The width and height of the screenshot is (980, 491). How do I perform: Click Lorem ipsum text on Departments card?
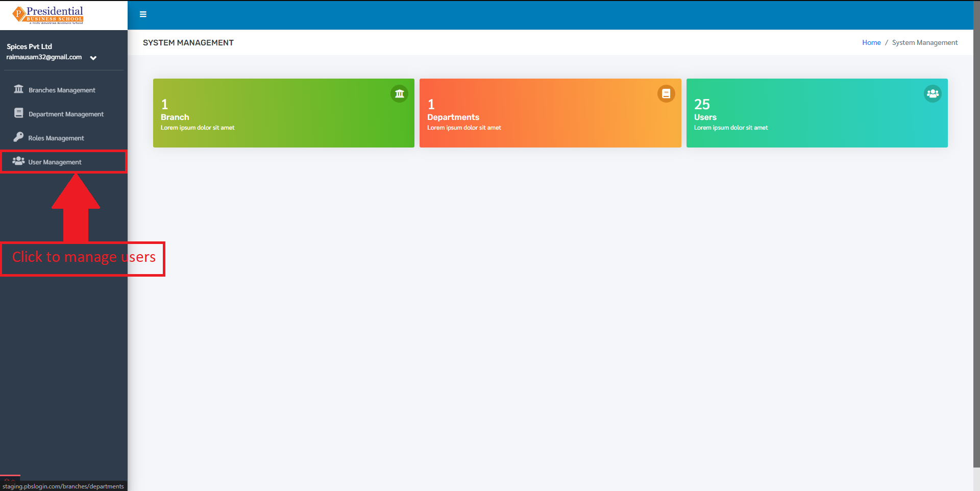pos(464,128)
